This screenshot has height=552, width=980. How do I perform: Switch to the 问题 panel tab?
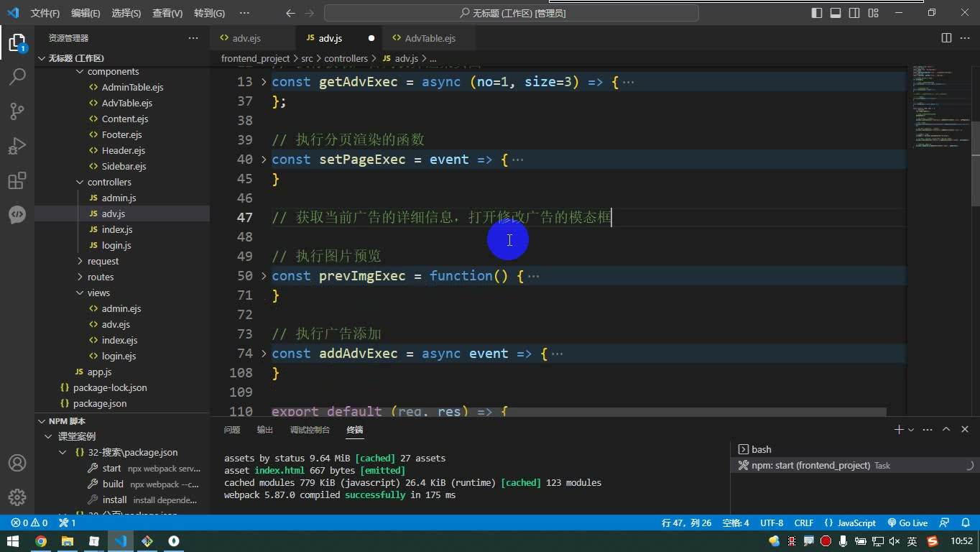pos(232,430)
